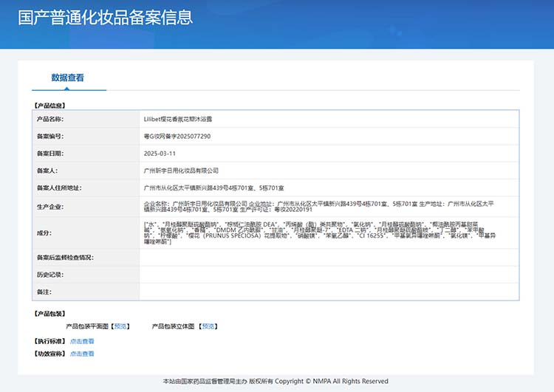The height and width of the screenshot is (392, 554).
Task: Click the empty 历史记录 value cell
Action: click(329, 275)
